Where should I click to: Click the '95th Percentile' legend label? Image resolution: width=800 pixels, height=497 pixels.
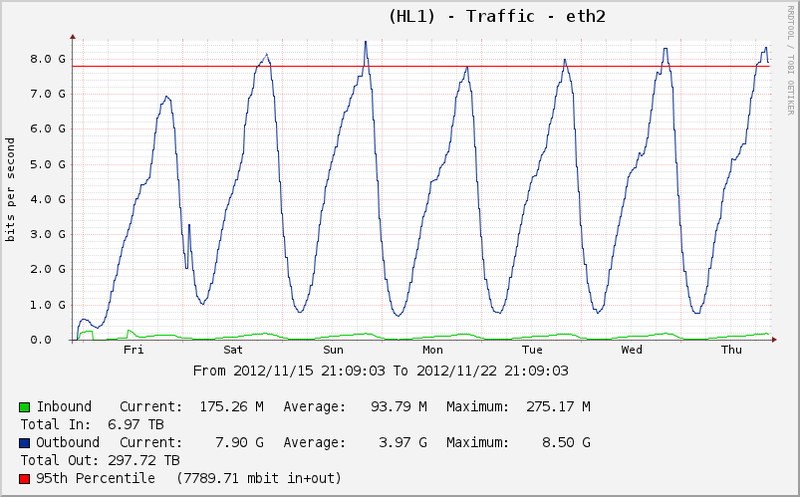[95, 479]
